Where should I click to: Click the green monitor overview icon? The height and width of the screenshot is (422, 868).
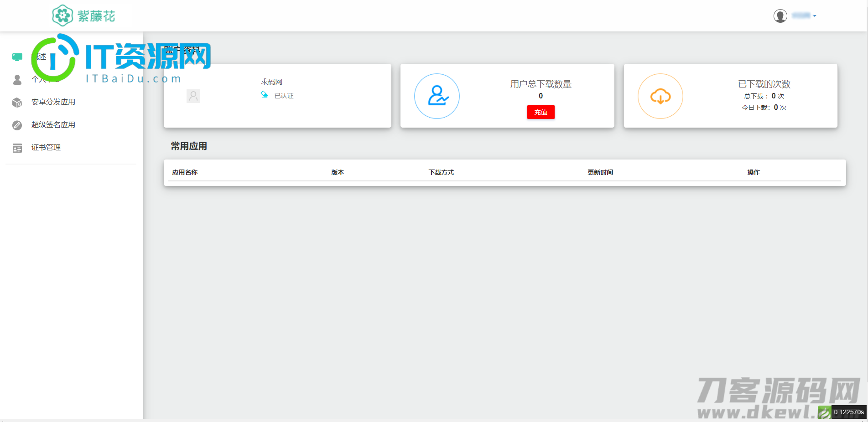[17, 57]
